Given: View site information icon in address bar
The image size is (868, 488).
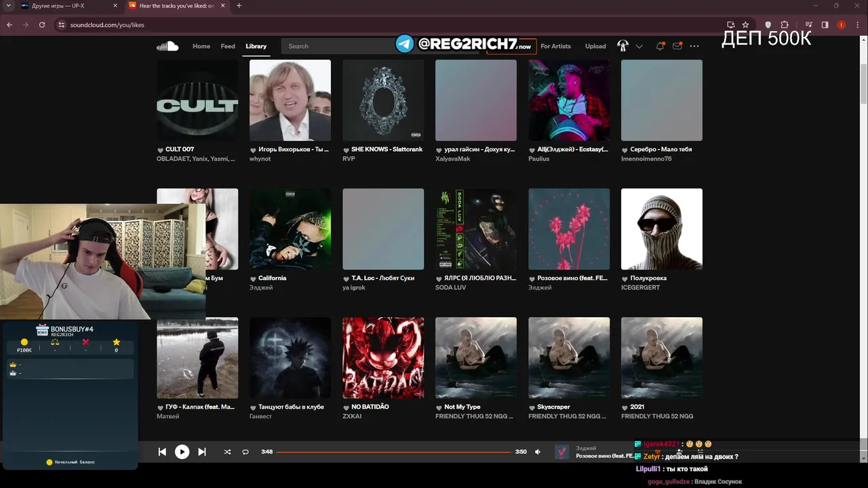Looking at the screenshot, I should (x=61, y=25).
